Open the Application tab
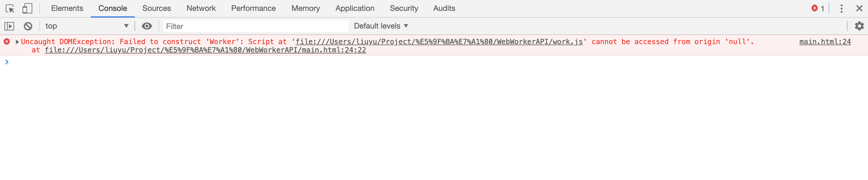 click(354, 8)
